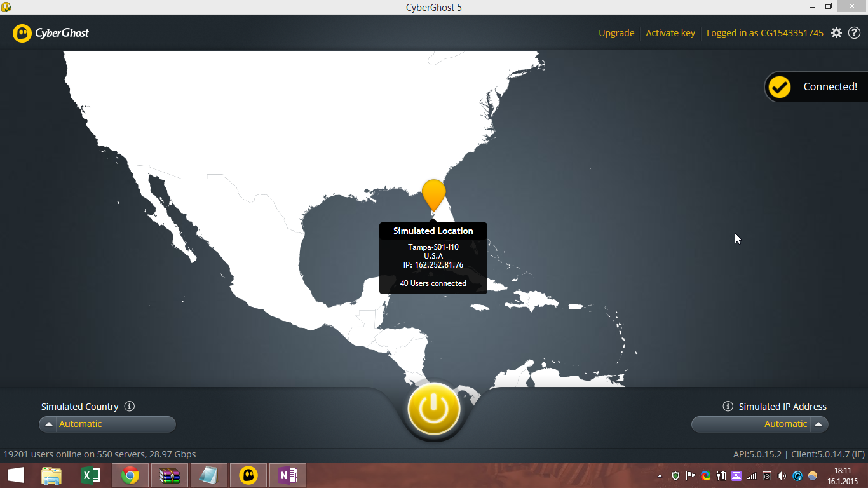This screenshot has width=868, height=488.
Task: Open the clock showing 18:11
Action: 843,476
